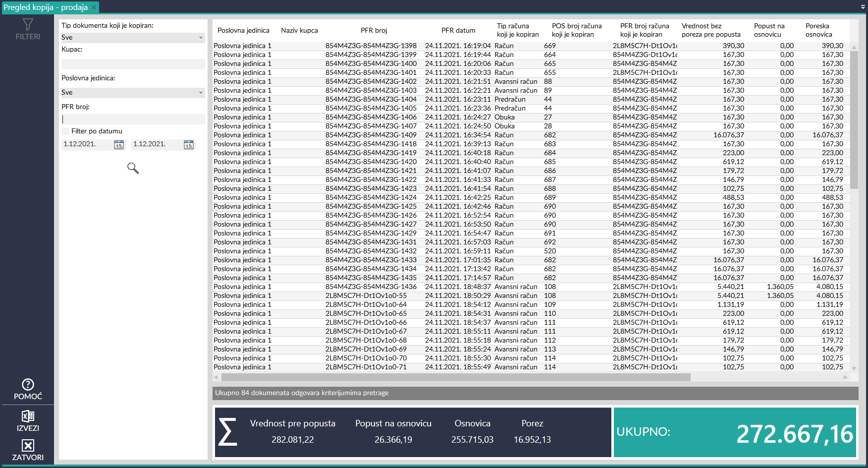The image size is (868, 468).
Task: Click horizontal scrollbar right arrow
Action: (x=845, y=377)
